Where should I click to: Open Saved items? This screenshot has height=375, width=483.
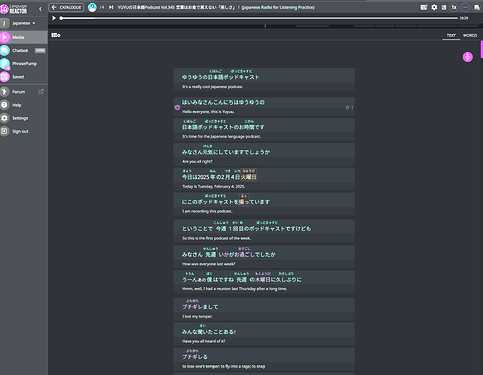tap(23, 77)
